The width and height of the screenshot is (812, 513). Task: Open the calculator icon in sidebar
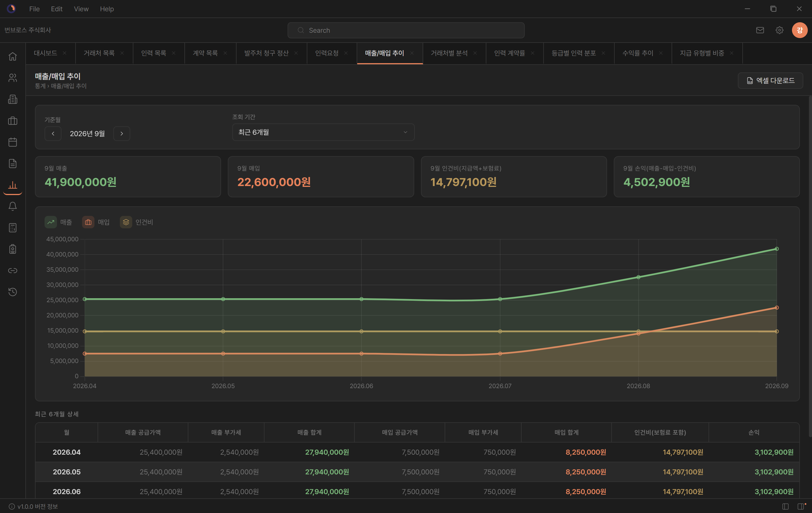12,227
